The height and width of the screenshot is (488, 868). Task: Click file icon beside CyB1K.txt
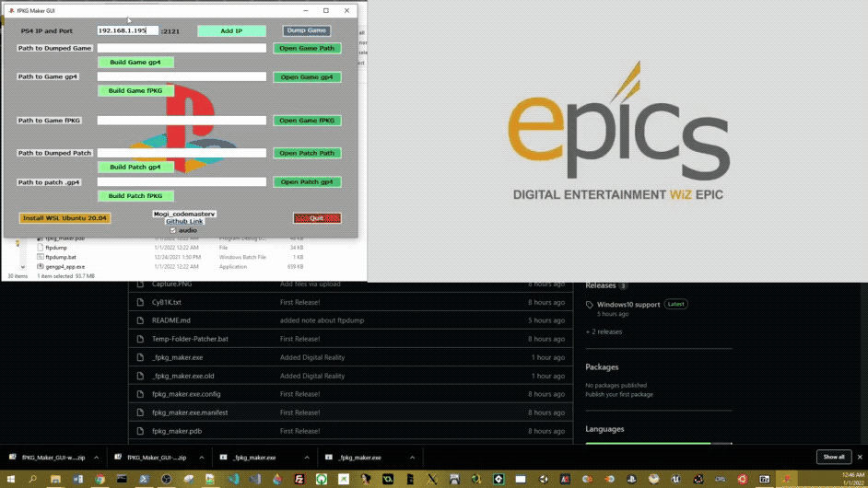(x=140, y=302)
